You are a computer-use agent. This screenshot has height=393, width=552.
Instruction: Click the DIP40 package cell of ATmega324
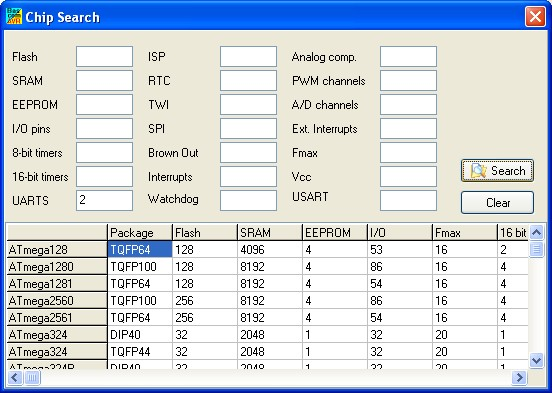[140, 335]
